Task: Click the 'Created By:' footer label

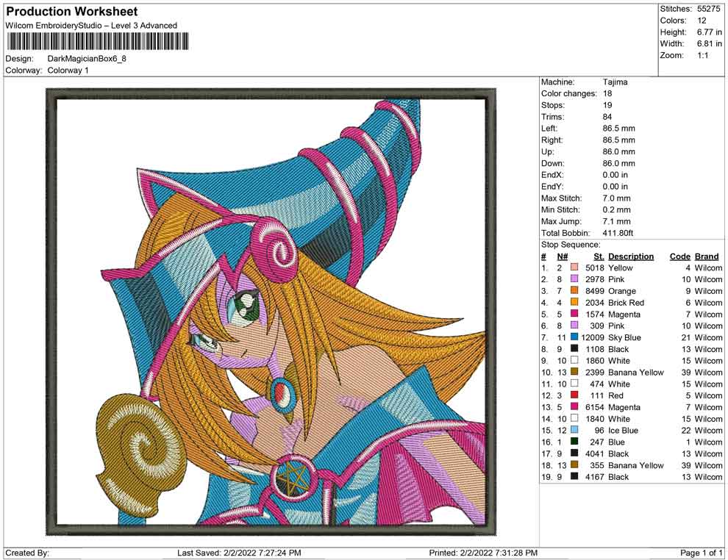Action: click(27, 553)
